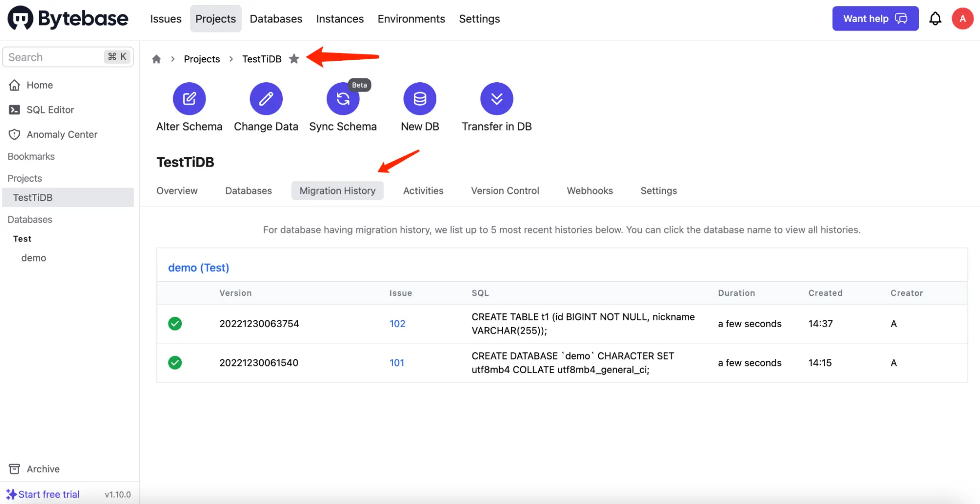Click the Anomaly Center sidebar label
Viewport: 980px width, 504px height.
tap(62, 134)
